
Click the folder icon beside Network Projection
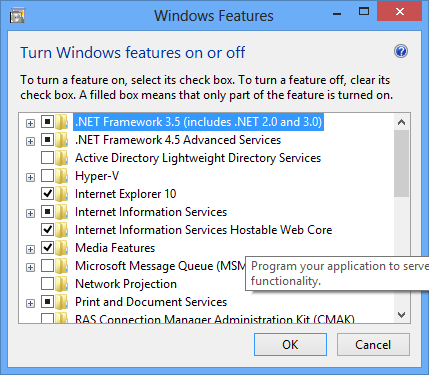(62, 284)
